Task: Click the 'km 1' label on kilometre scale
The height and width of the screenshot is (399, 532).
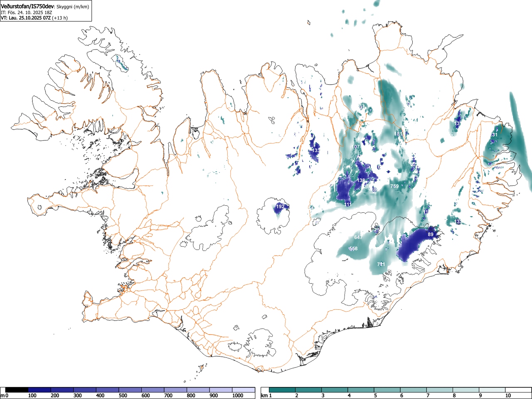Action: [266, 396]
